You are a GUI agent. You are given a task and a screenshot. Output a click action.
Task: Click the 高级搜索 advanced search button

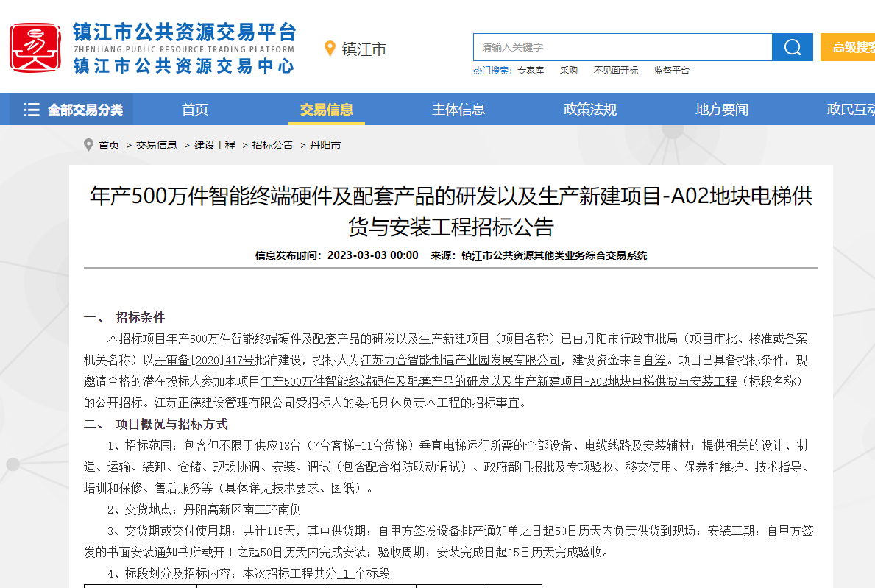[x=850, y=47]
